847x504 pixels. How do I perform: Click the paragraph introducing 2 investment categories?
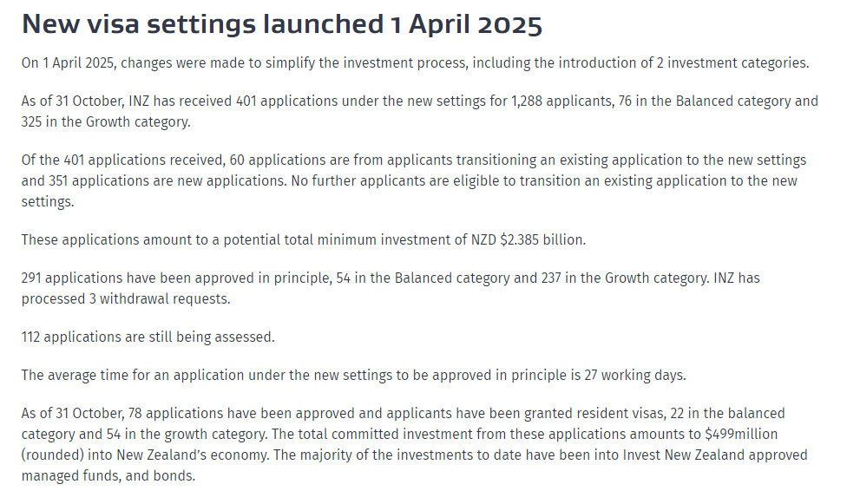pos(414,63)
